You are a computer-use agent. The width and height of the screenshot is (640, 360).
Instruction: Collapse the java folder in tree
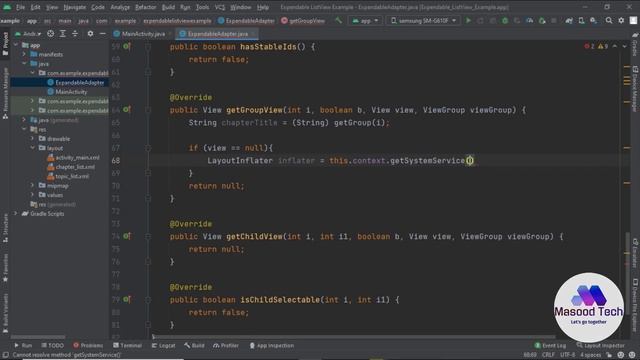tap(24, 63)
